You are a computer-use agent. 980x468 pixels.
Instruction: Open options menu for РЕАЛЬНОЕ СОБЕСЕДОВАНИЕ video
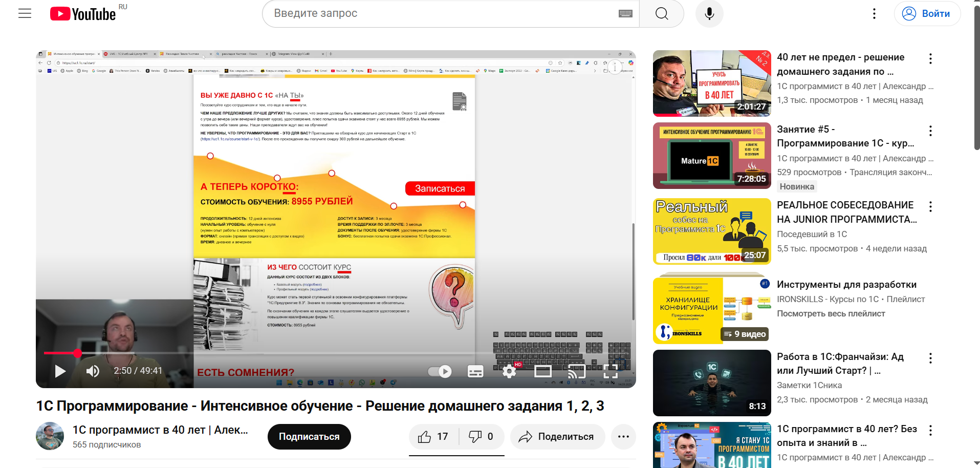click(x=930, y=207)
